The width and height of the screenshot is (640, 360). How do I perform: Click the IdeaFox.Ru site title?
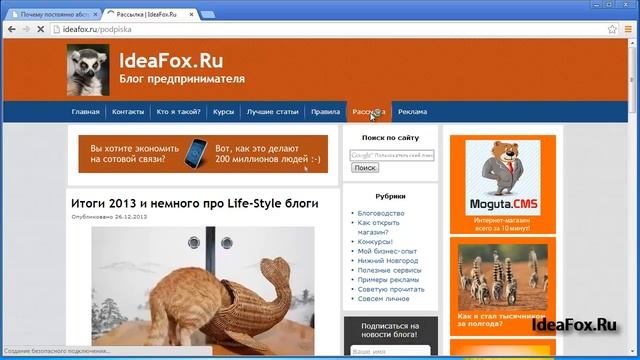click(x=171, y=61)
